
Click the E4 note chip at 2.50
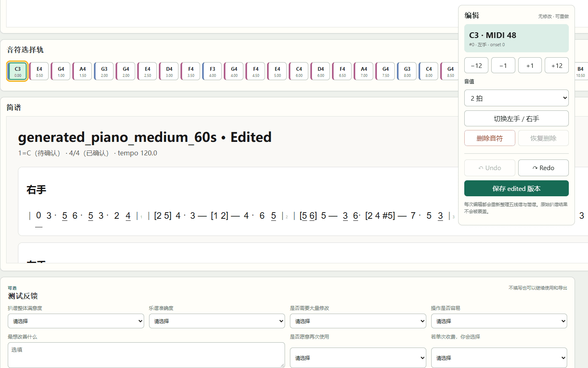tap(147, 71)
